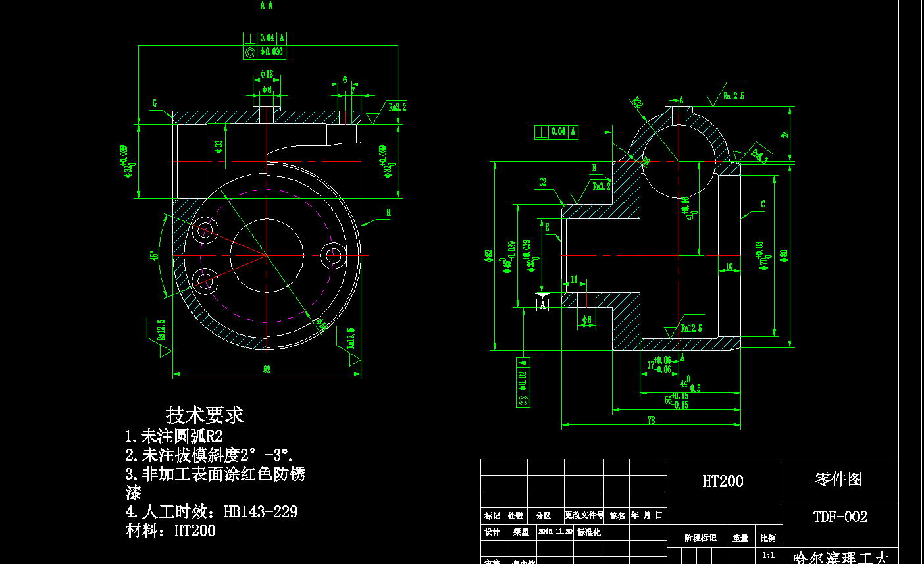This screenshot has width=924, height=564.
Task: Select the 24 height dimension
Action: click(785, 134)
